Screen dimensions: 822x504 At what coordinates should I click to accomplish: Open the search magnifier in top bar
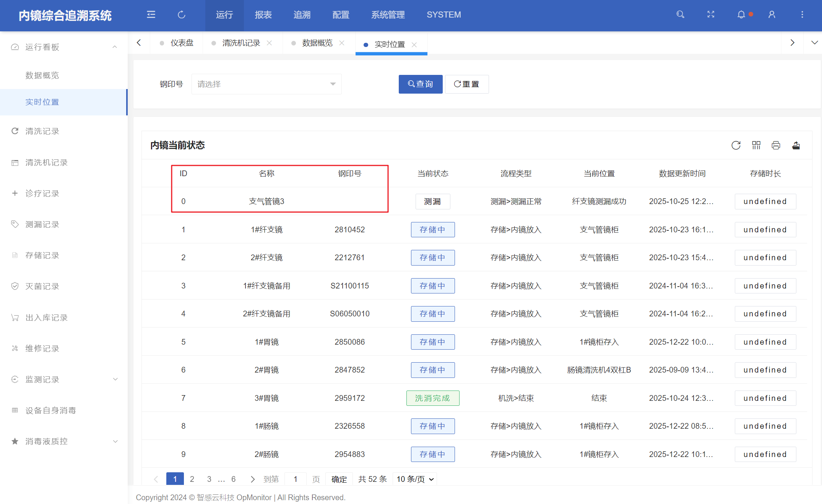(680, 15)
